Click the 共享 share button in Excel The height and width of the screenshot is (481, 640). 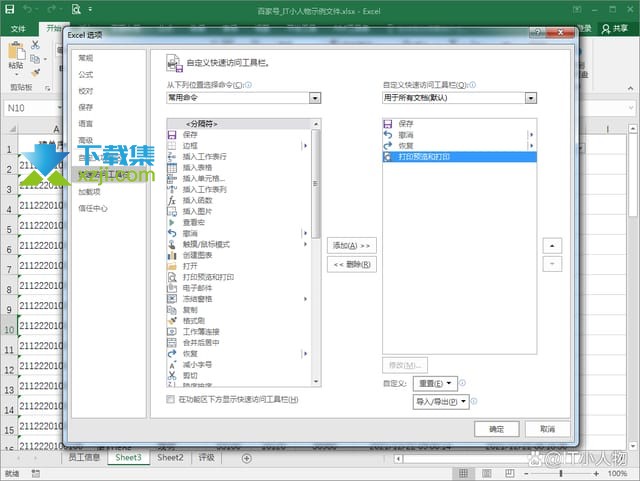pos(615,29)
